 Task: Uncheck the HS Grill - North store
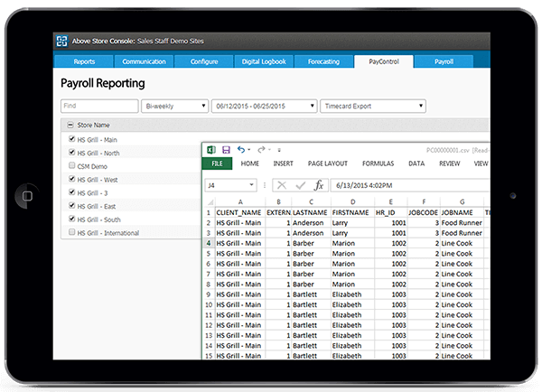pyautogui.click(x=71, y=152)
